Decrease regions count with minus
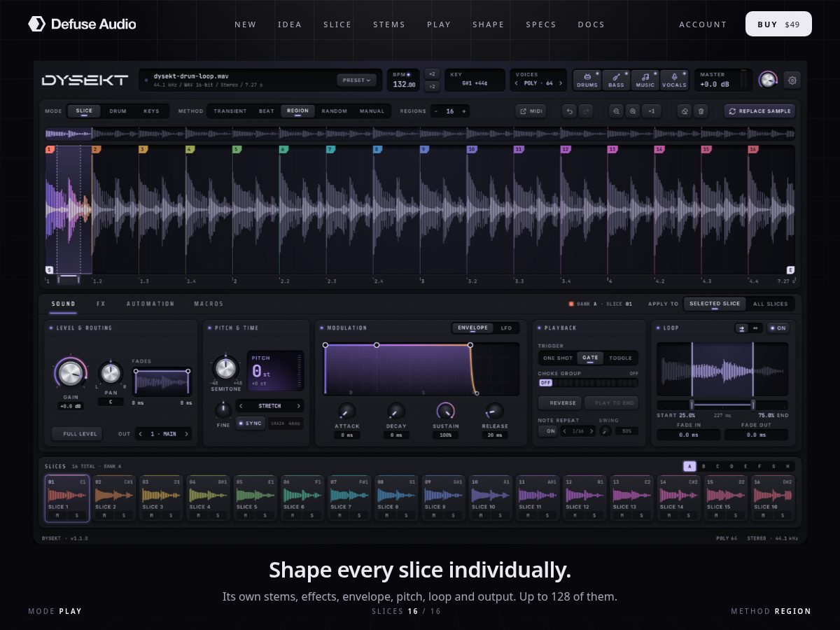This screenshot has height=630, width=840. (436, 111)
